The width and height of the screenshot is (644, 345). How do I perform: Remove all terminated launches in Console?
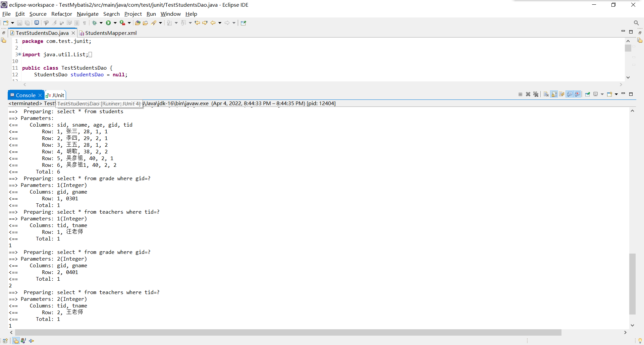click(x=536, y=94)
